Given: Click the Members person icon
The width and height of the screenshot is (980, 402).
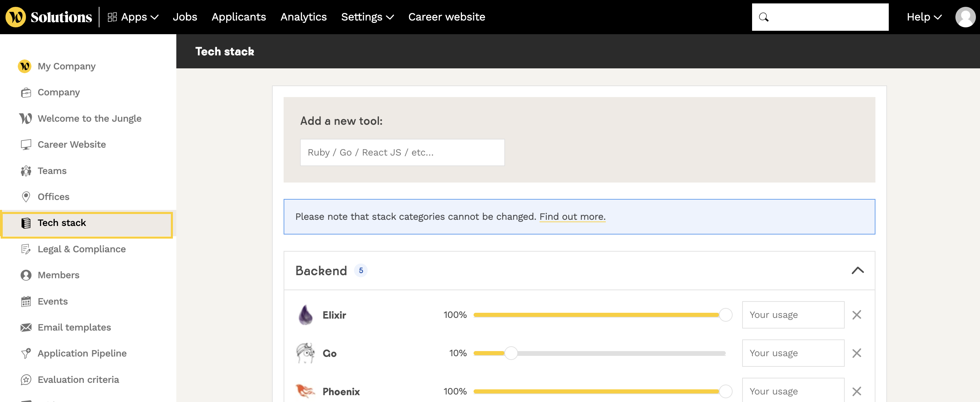Looking at the screenshot, I should click(x=26, y=275).
